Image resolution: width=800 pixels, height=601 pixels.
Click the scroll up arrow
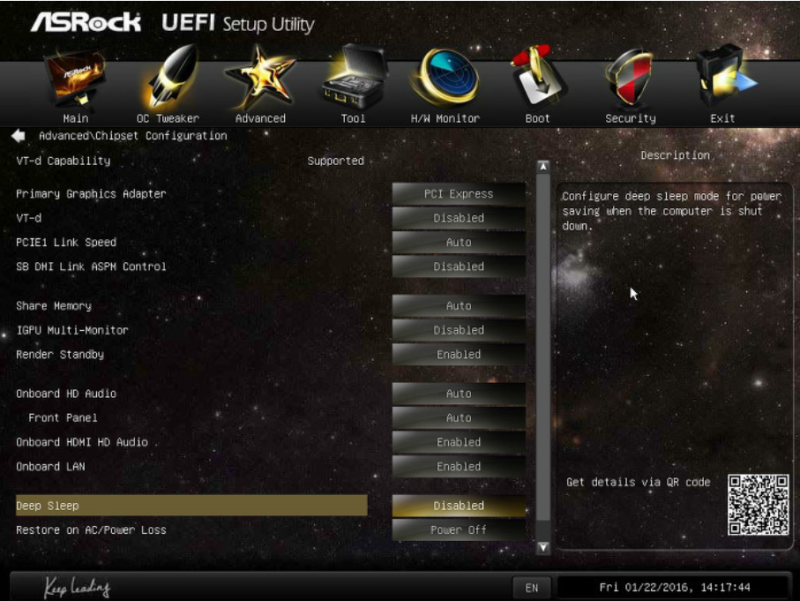[543, 166]
